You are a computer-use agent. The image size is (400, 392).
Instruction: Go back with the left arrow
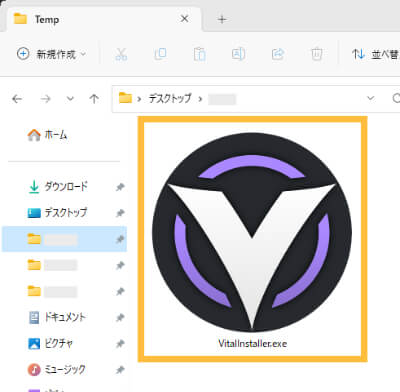tap(17, 99)
